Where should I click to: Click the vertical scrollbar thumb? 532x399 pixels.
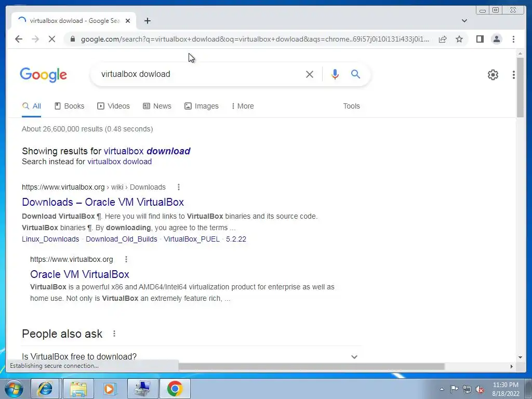click(x=520, y=87)
